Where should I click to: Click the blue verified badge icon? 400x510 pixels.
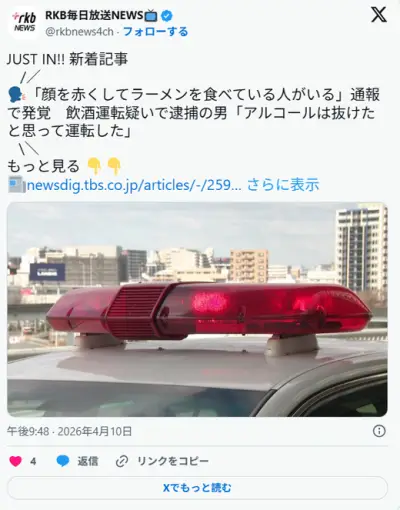167,15
